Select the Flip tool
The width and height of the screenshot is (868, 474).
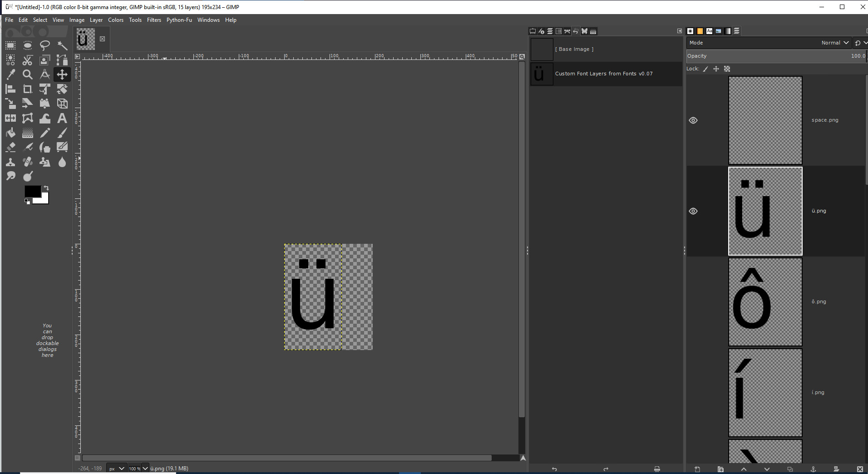[x=10, y=118]
